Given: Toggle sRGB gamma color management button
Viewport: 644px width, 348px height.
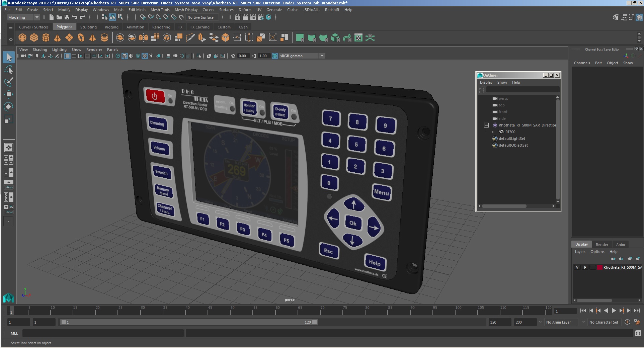Looking at the screenshot, I should (x=275, y=56).
